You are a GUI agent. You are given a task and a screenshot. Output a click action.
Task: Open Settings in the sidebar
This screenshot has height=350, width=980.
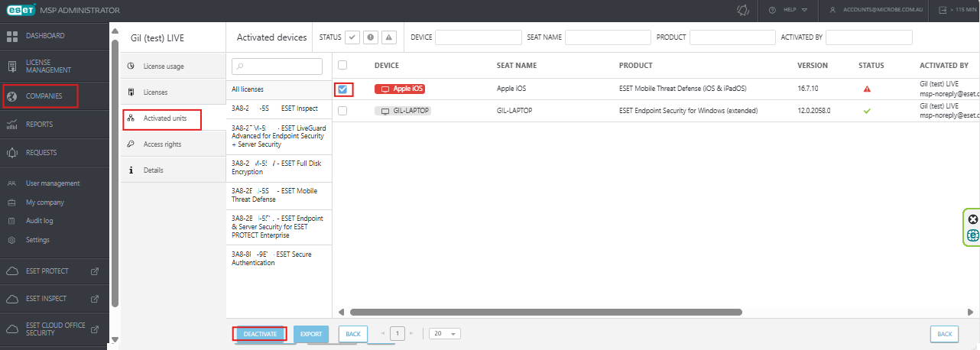(37, 240)
